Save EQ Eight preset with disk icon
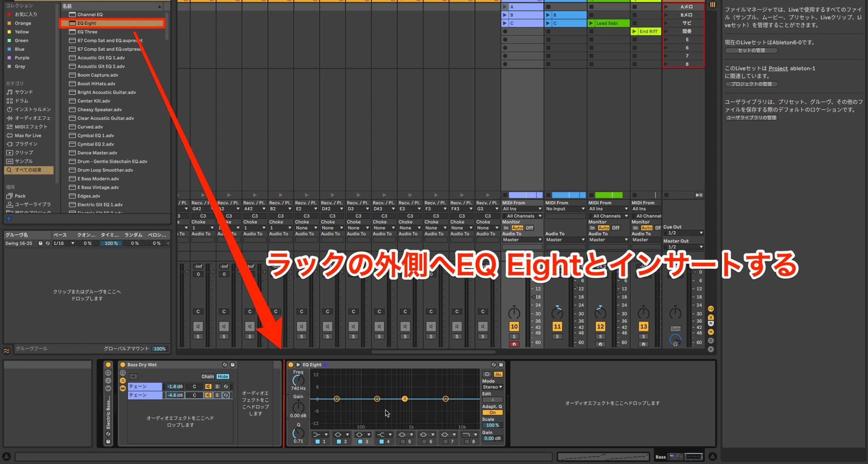 (501, 365)
